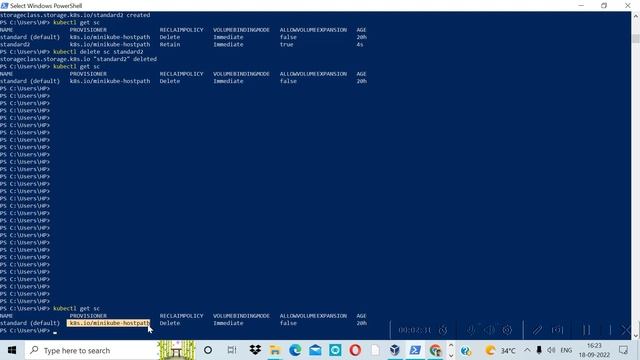Change ENG input language

pyautogui.click(x=566, y=350)
